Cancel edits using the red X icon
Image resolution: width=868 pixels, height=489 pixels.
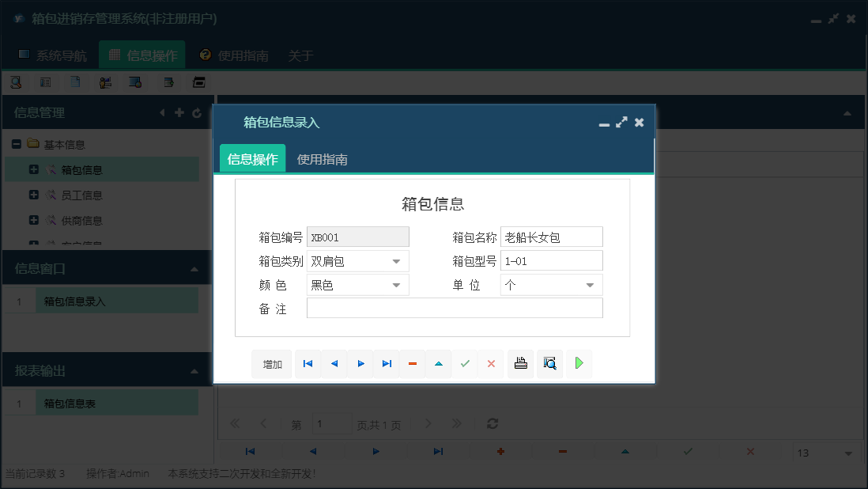(491, 363)
